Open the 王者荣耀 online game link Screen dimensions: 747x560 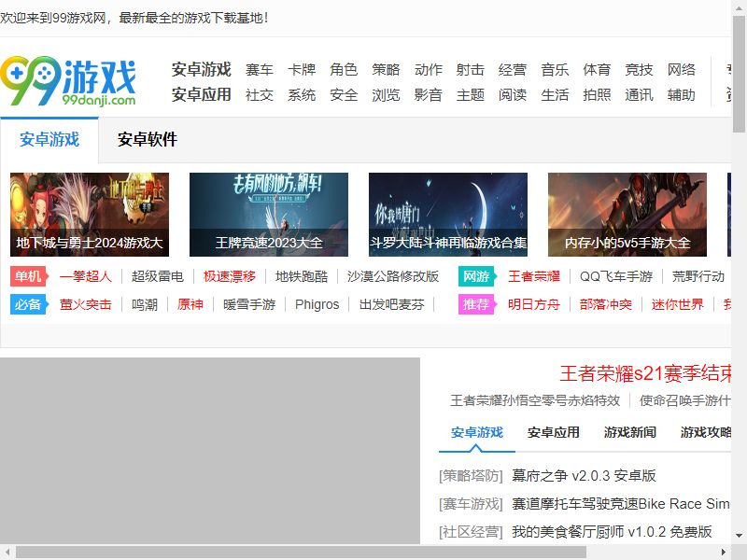click(x=534, y=276)
